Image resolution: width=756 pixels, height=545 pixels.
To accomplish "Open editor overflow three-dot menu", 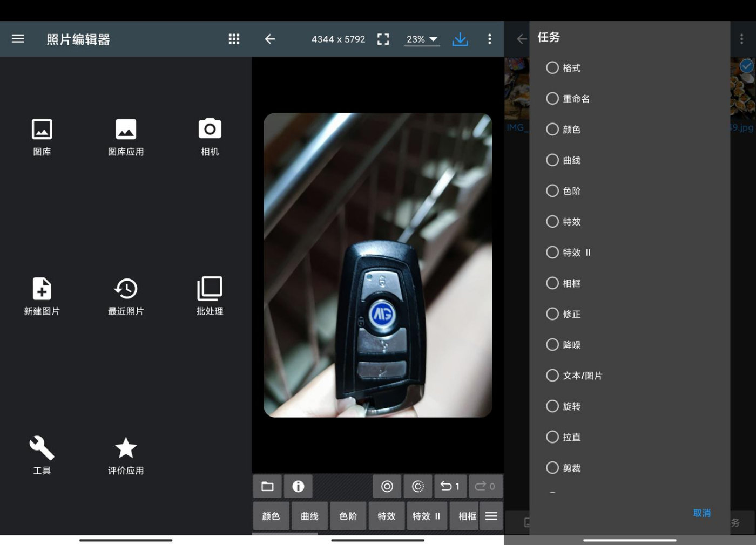I will (490, 39).
